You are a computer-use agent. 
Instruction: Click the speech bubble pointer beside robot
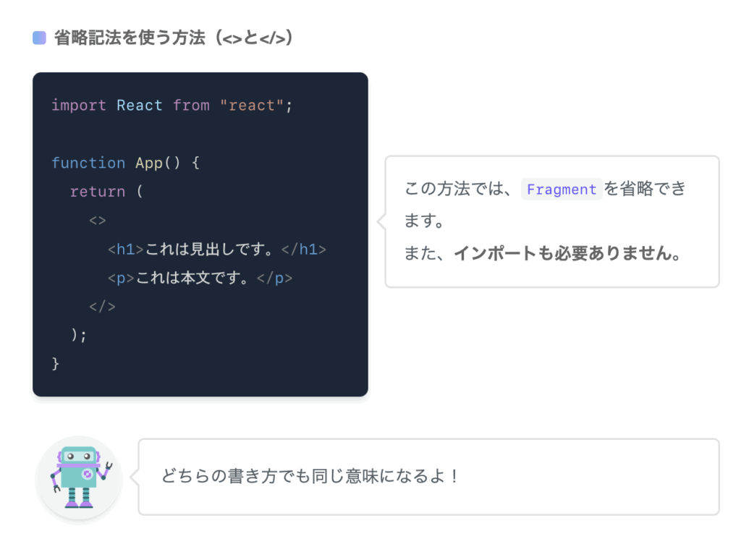pos(134,477)
